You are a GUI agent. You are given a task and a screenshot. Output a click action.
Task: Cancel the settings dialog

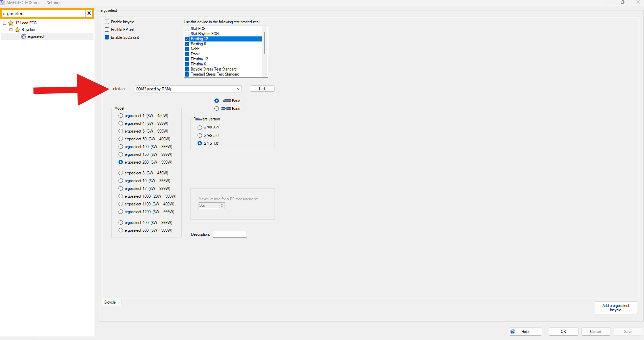tap(596, 332)
